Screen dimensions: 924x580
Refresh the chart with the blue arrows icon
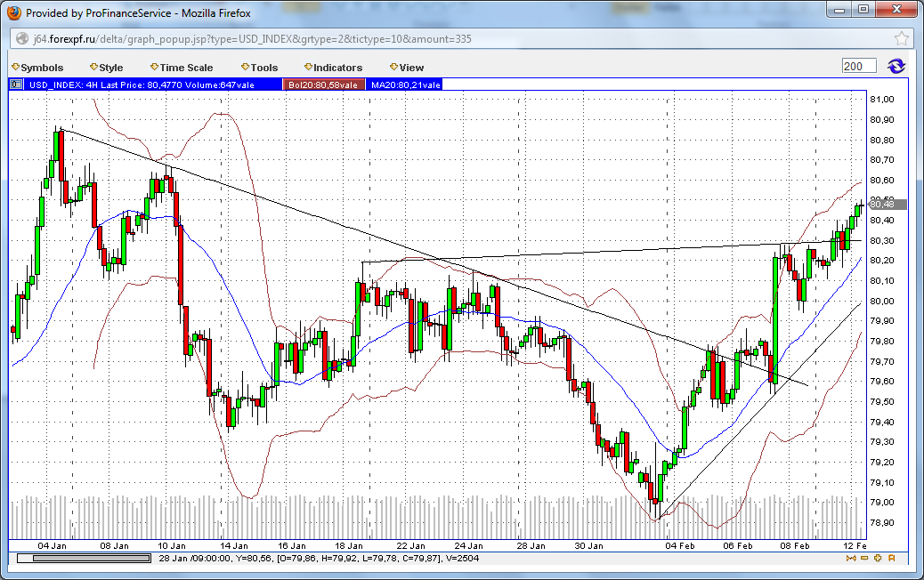(896, 66)
